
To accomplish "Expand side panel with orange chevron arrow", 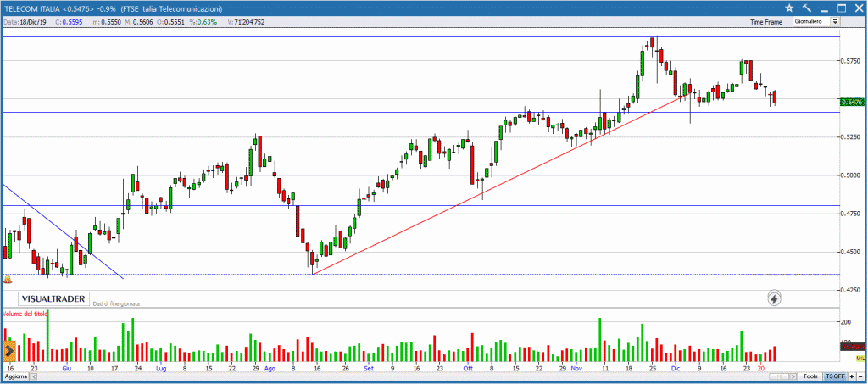I will coord(8,351).
